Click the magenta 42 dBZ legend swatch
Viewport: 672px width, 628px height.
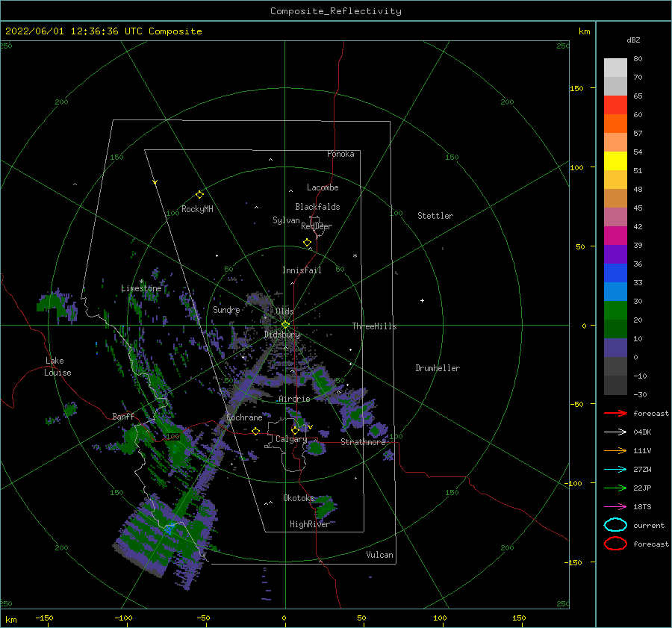615,236
